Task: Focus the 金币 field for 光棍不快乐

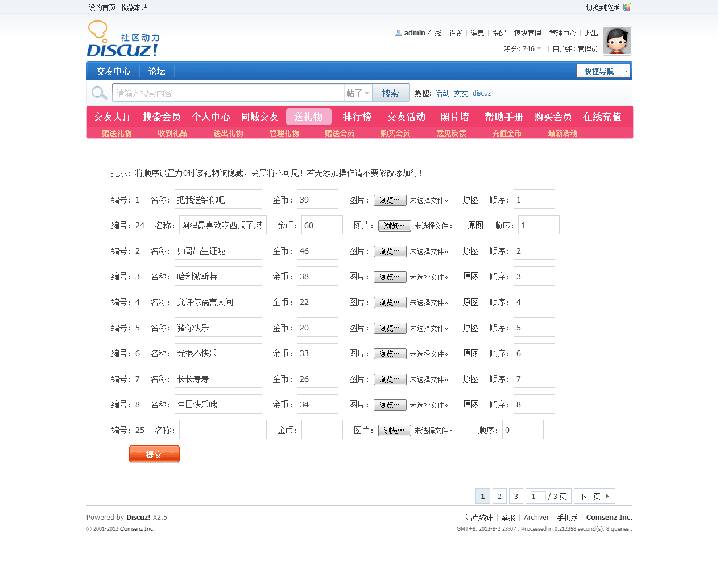Action: (317, 353)
